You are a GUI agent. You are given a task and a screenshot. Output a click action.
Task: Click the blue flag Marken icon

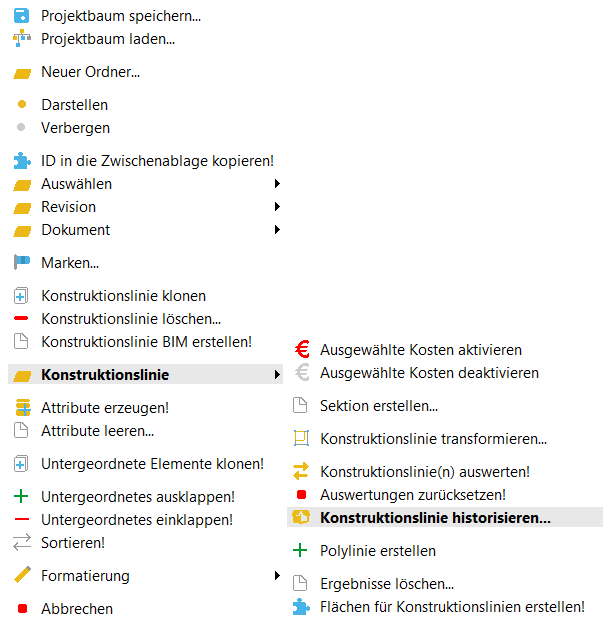click(22, 263)
